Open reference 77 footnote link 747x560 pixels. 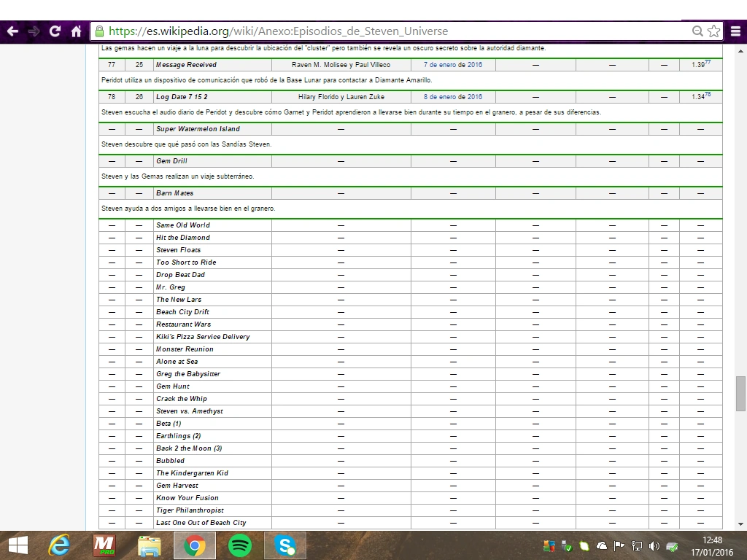(708, 63)
